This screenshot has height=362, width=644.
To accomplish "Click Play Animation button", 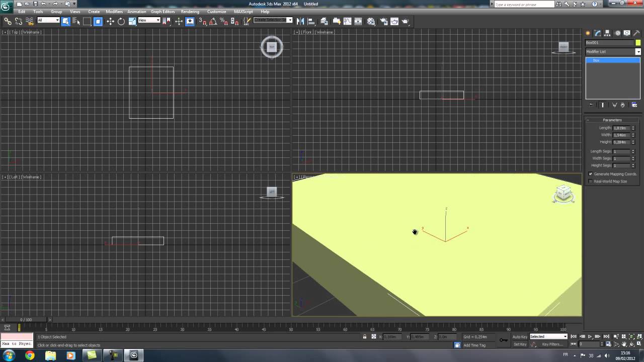I will click(x=590, y=337).
